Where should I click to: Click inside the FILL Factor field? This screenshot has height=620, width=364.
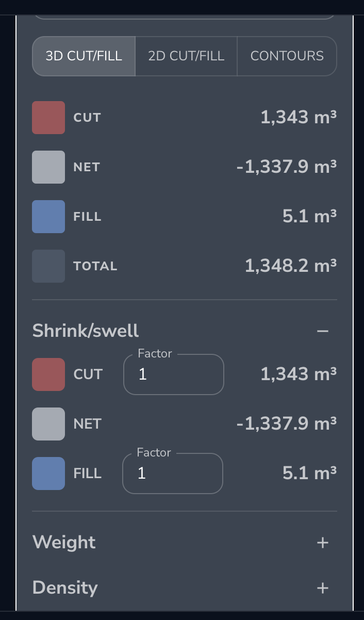[x=172, y=474]
